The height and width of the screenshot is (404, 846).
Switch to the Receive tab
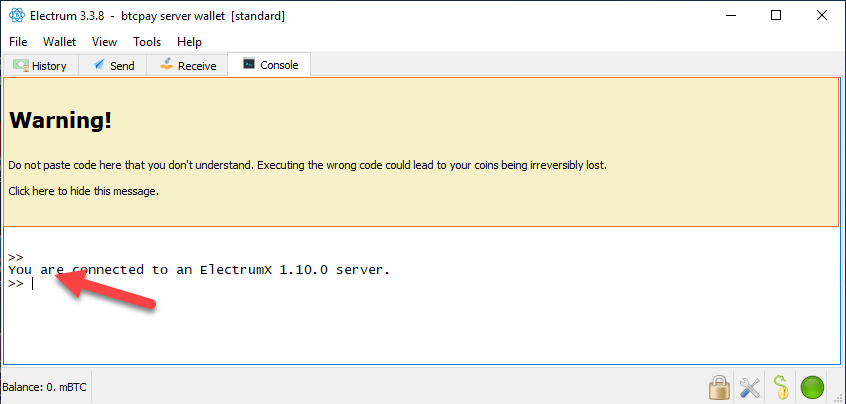(x=187, y=66)
